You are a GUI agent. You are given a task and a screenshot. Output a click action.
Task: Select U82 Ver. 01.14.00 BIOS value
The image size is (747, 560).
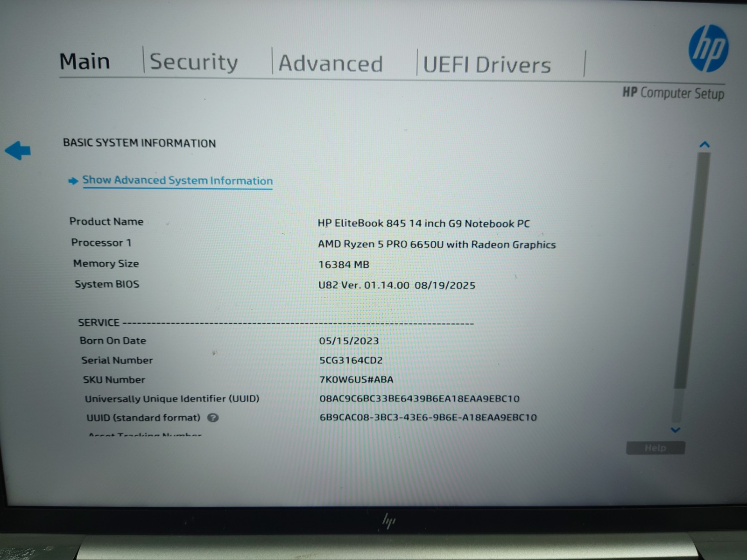click(x=397, y=285)
